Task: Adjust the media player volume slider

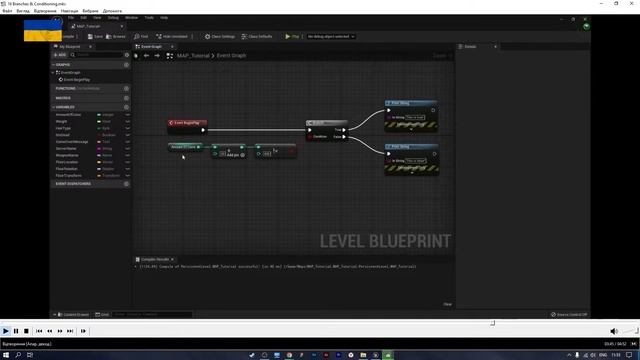Action: click(631, 331)
